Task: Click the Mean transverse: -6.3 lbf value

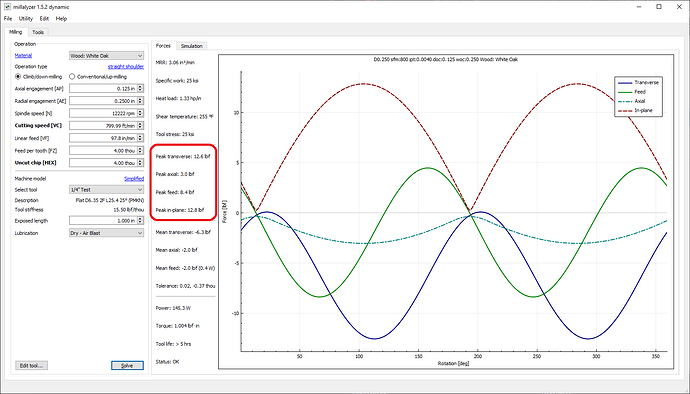Action: pyautogui.click(x=184, y=232)
